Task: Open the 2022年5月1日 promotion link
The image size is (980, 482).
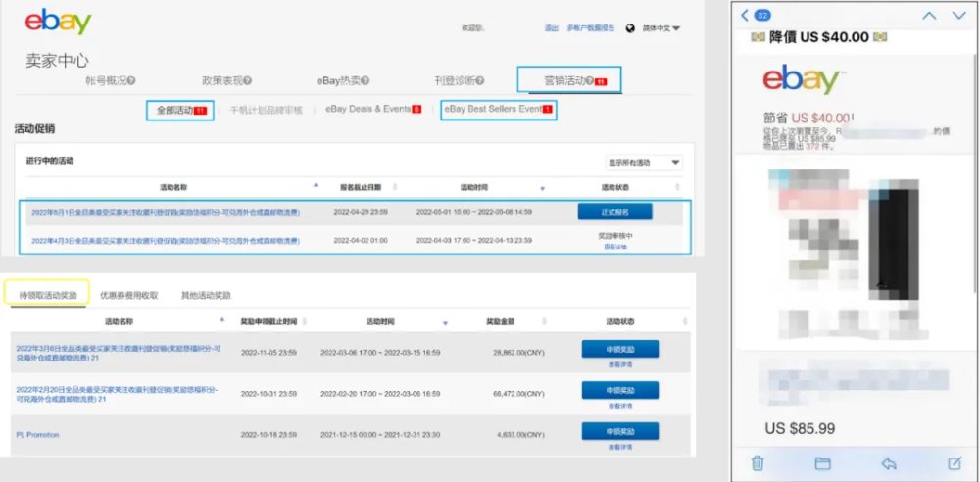Action: pyautogui.click(x=166, y=212)
